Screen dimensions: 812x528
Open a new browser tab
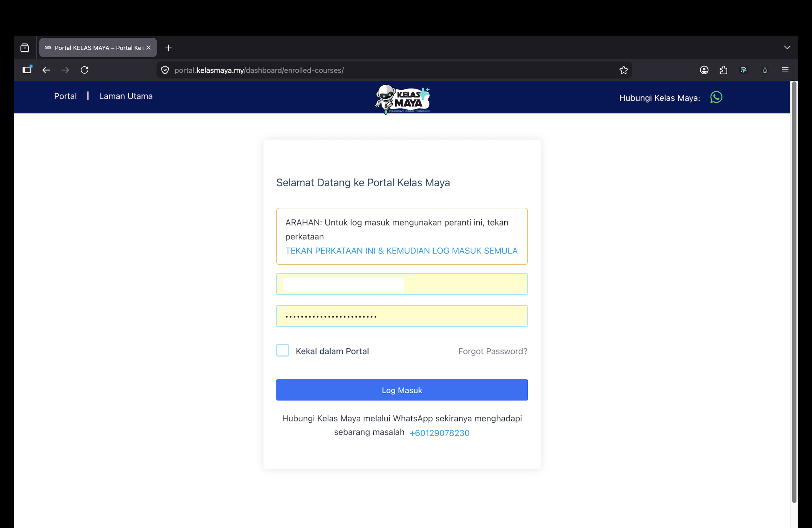tap(168, 48)
